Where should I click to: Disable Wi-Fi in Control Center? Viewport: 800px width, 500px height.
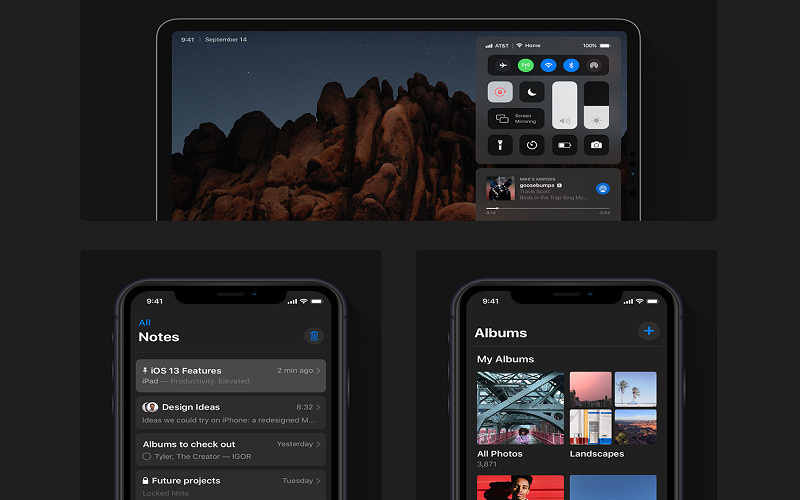point(548,65)
